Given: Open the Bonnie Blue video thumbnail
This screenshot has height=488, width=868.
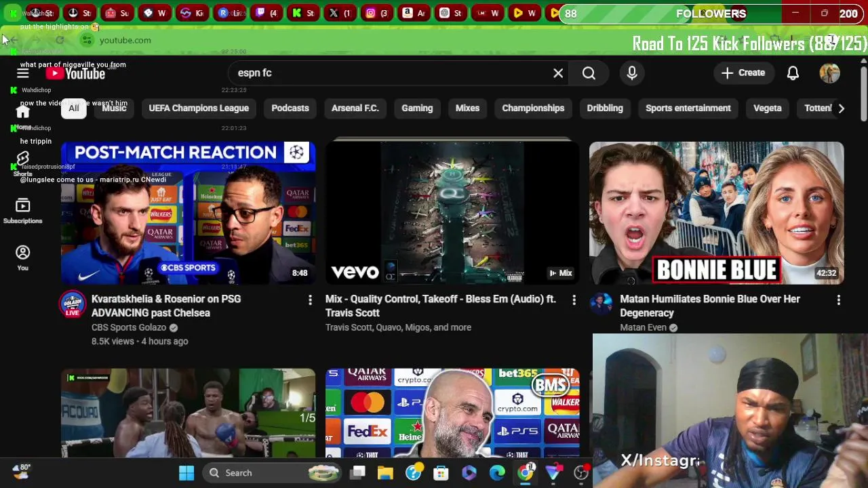Looking at the screenshot, I should 716,213.
